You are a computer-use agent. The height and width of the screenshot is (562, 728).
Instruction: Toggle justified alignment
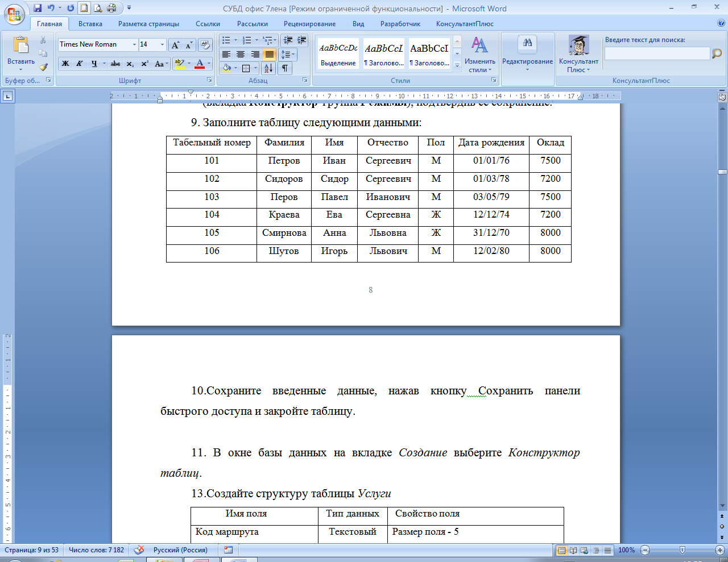pyautogui.click(x=270, y=55)
